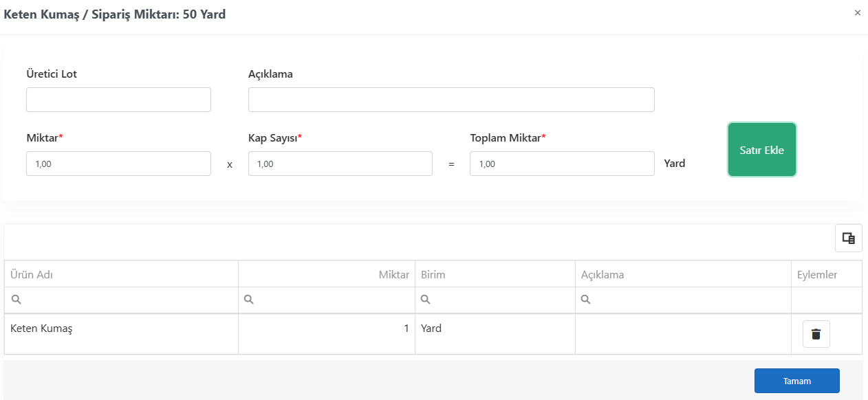Image resolution: width=868 pixels, height=400 pixels.
Task: Close the dialog with the X icon
Action: (858, 12)
